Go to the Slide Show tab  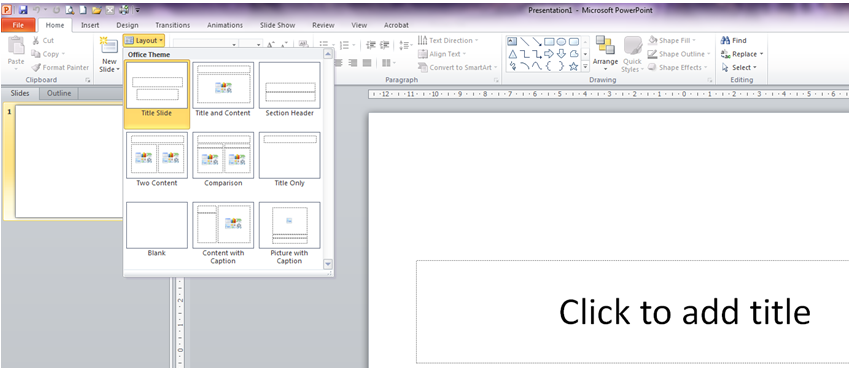(x=277, y=25)
